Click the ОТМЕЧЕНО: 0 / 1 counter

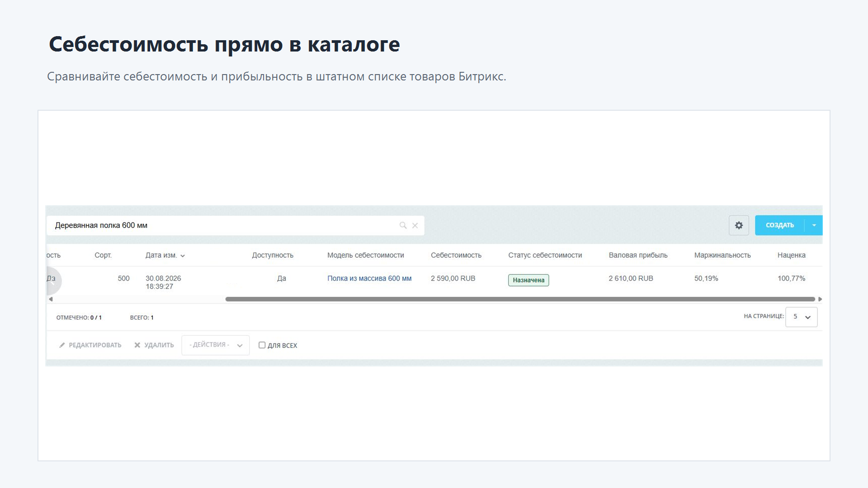point(79,318)
